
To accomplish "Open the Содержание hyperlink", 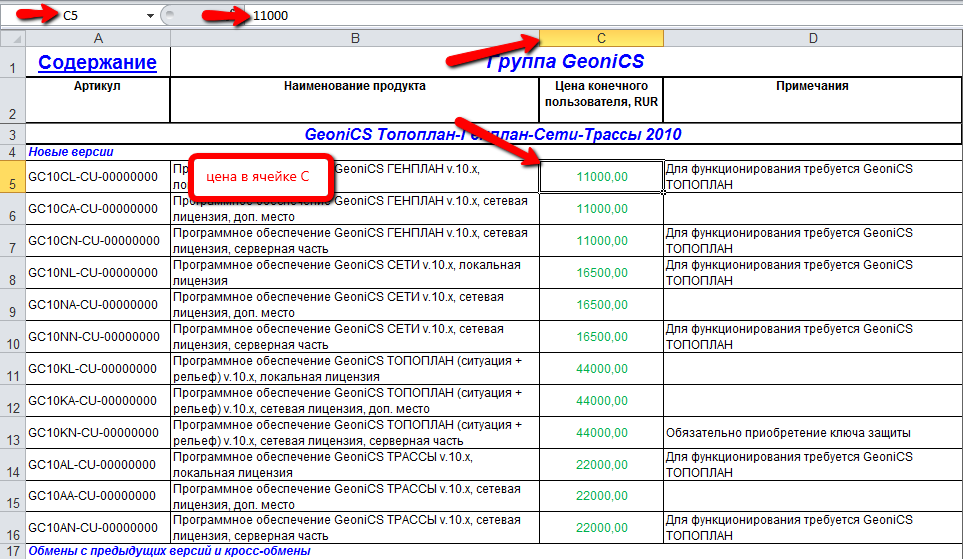I will click(x=97, y=62).
